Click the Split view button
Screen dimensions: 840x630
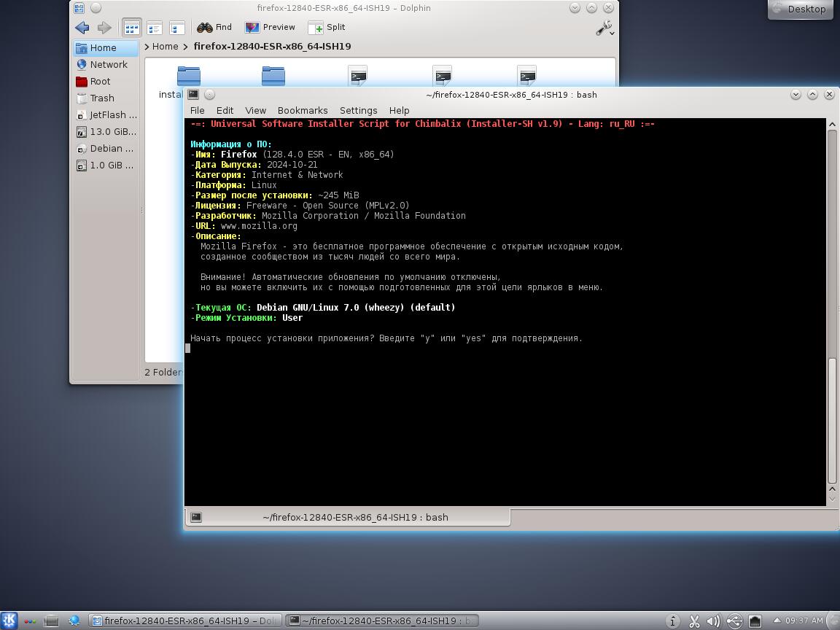[x=327, y=28]
